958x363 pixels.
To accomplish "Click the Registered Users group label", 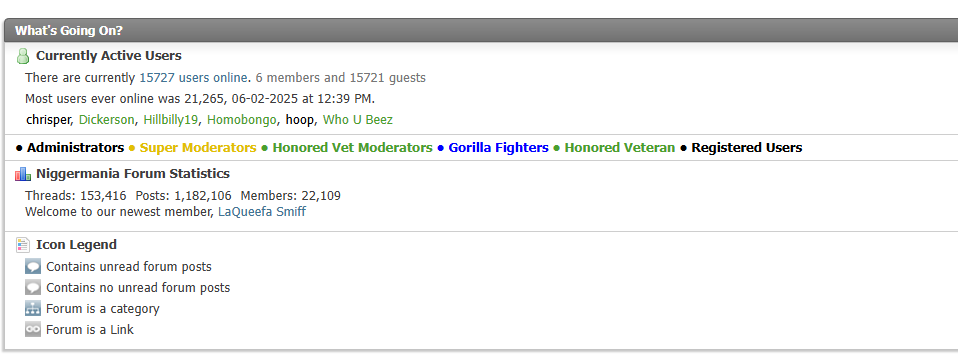I will (x=747, y=148).
